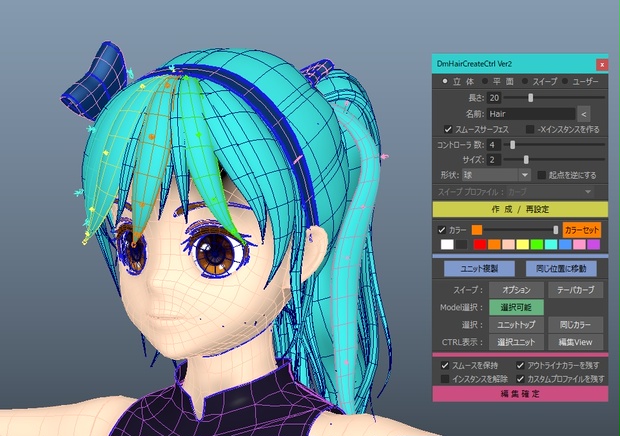This screenshot has width=620, height=436.
Task: Click the コントローラ数 value field showing 4
Action: point(494,145)
